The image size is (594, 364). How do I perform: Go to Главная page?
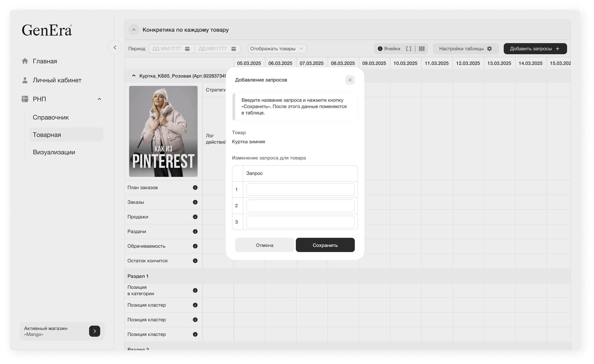(x=45, y=61)
